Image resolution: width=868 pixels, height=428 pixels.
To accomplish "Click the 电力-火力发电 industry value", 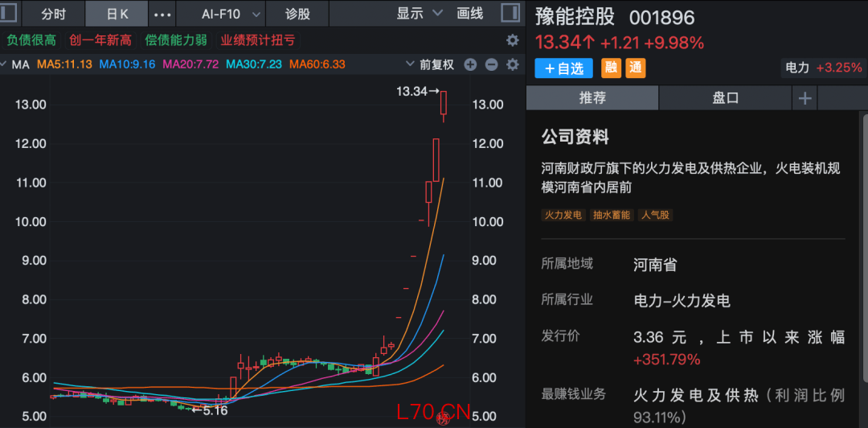I will click(682, 301).
